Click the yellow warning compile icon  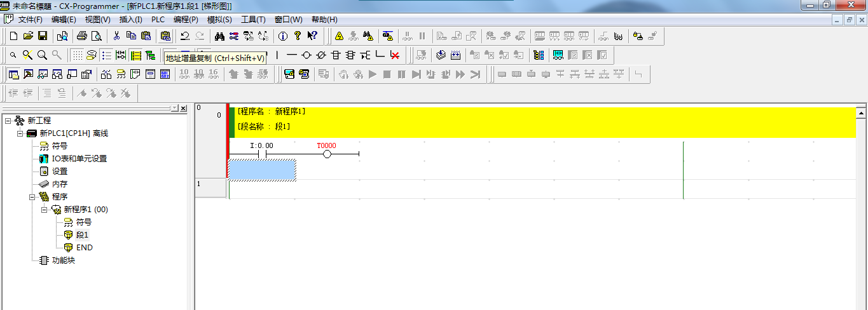coord(339,36)
